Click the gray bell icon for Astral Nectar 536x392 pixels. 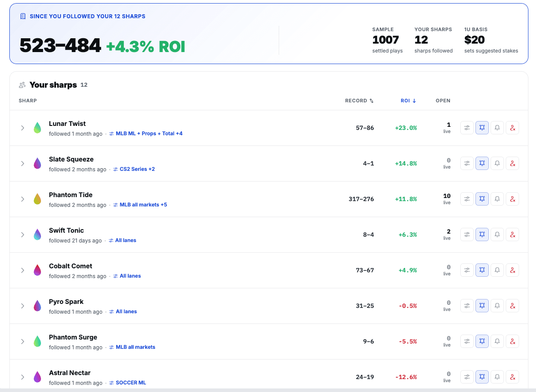pos(497,377)
